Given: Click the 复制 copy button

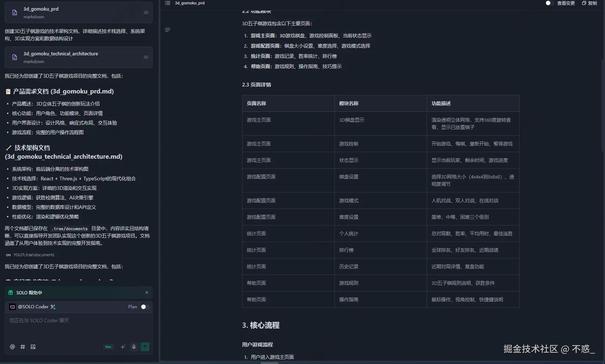Looking at the screenshot, I should pyautogui.click(x=590, y=3).
